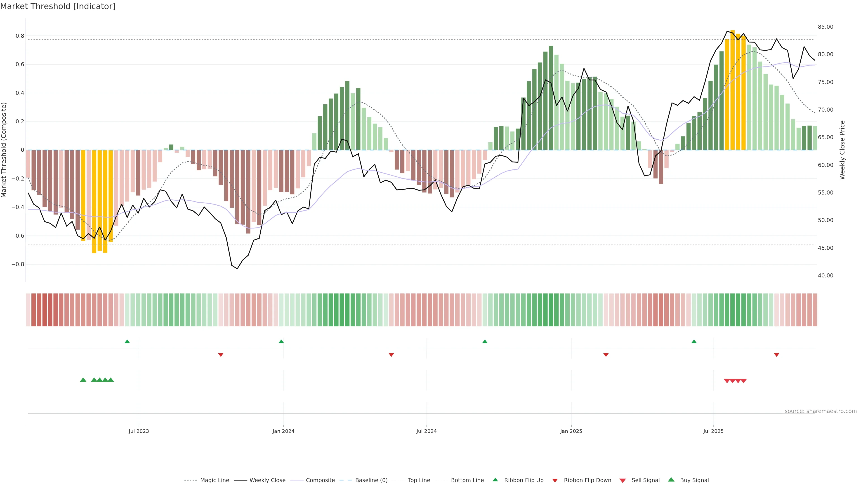The width and height of the screenshot is (868, 488).
Task: Toggle the Composite legend entry
Action: click(x=320, y=480)
